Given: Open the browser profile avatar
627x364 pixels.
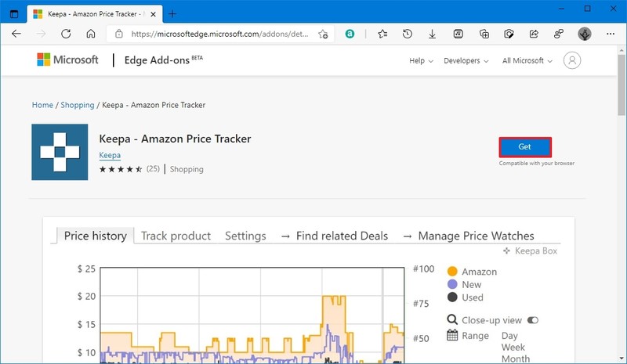Looking at the screenshot, I should 585,34.
